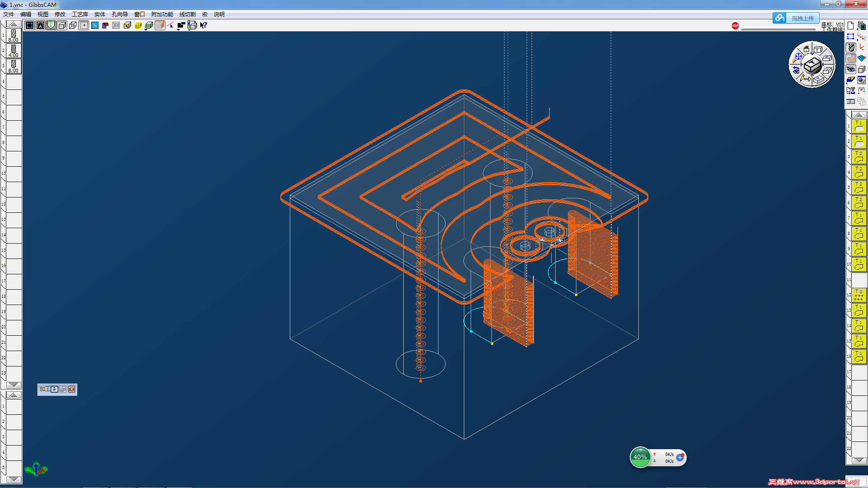
Task: Click the home view icon on the trackball
Action: tap(806, 49)
